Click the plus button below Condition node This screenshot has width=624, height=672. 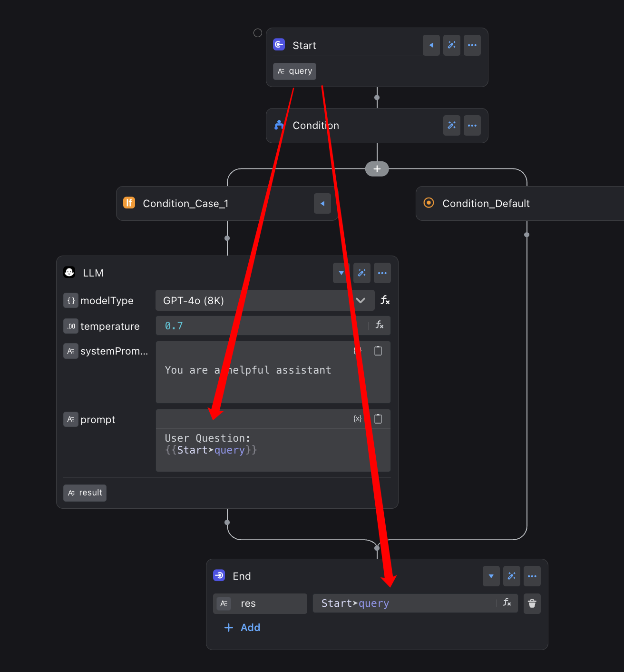(x=377, y=169)
